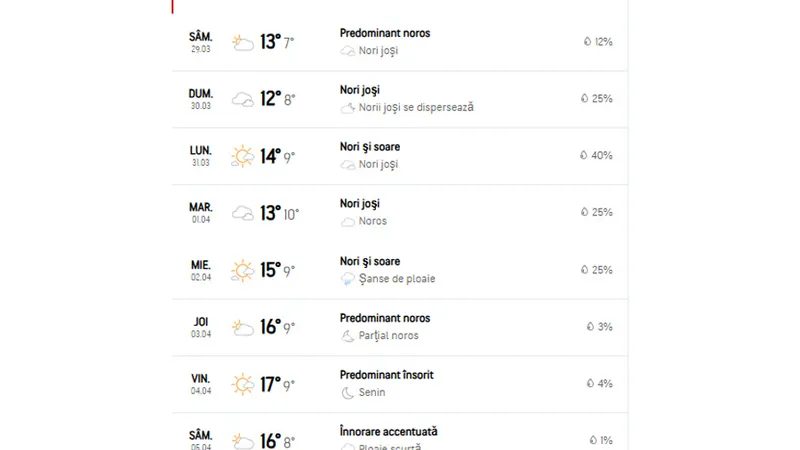Click the cloud icon beside Noros
Screen dimensions: 800x450
coord(347,221)
